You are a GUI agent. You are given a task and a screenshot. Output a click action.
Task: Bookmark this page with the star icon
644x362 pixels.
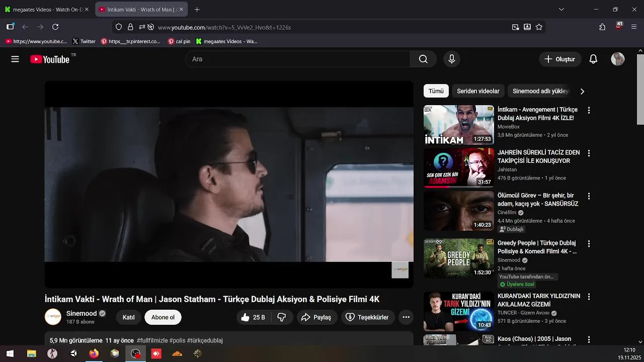(x=539, y=27)
